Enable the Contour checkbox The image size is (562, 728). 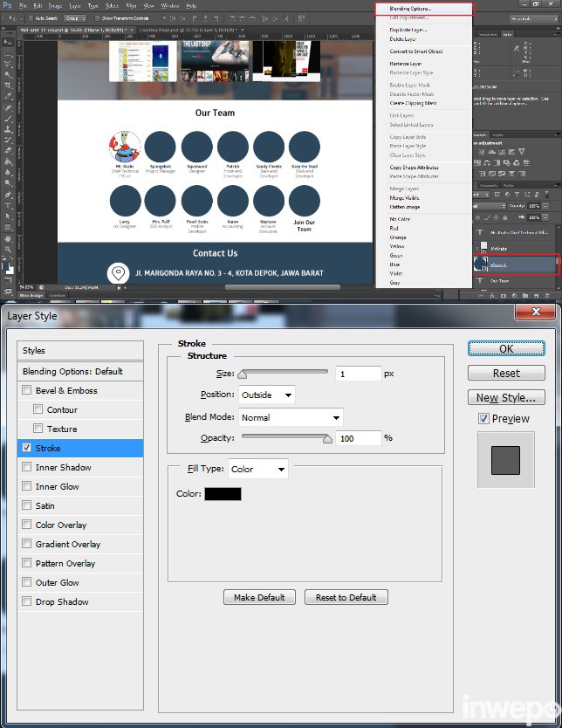click(x=38, y=409)
